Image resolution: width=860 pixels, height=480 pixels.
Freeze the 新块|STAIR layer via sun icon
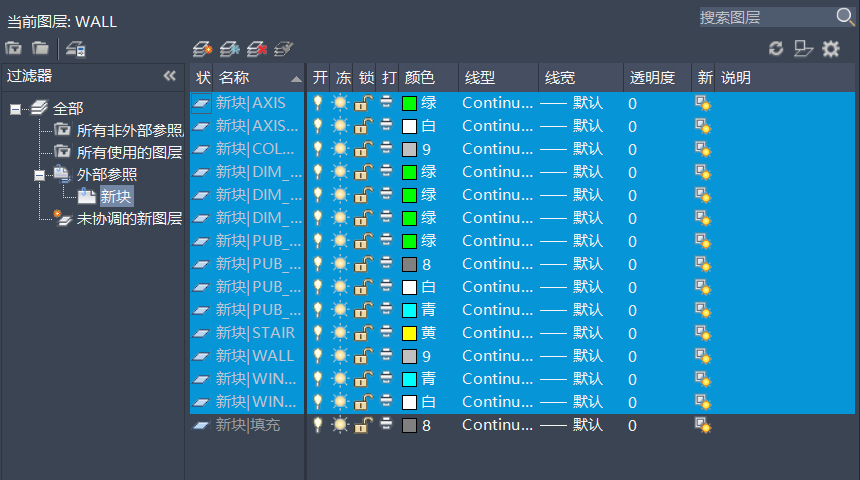tap(341, 333)
